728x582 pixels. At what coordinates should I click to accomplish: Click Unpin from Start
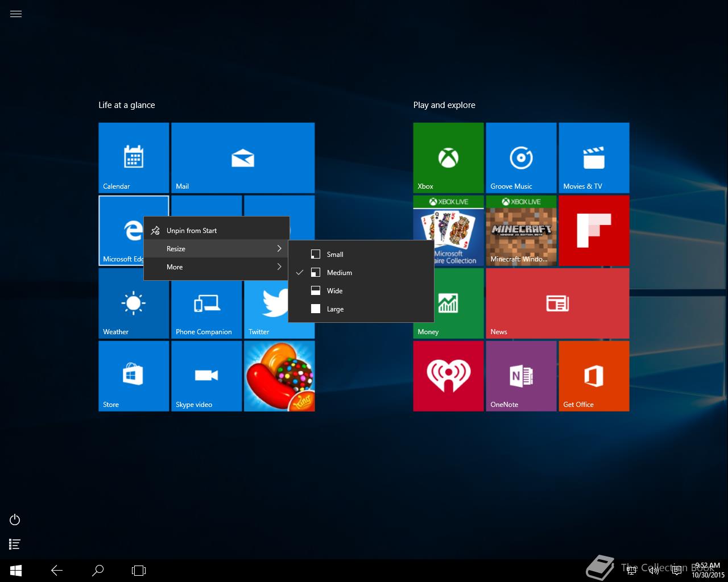[192, 231]
